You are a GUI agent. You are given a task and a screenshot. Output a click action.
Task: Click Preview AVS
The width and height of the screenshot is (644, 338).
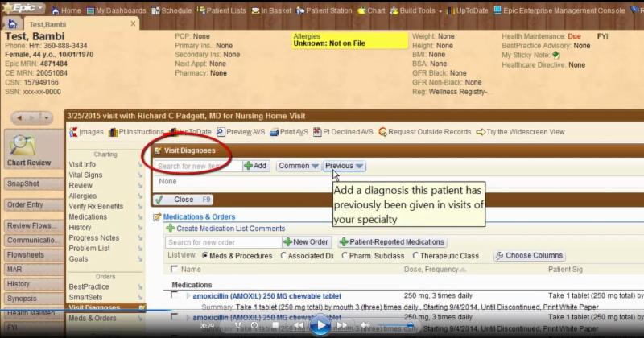[241, 132]
